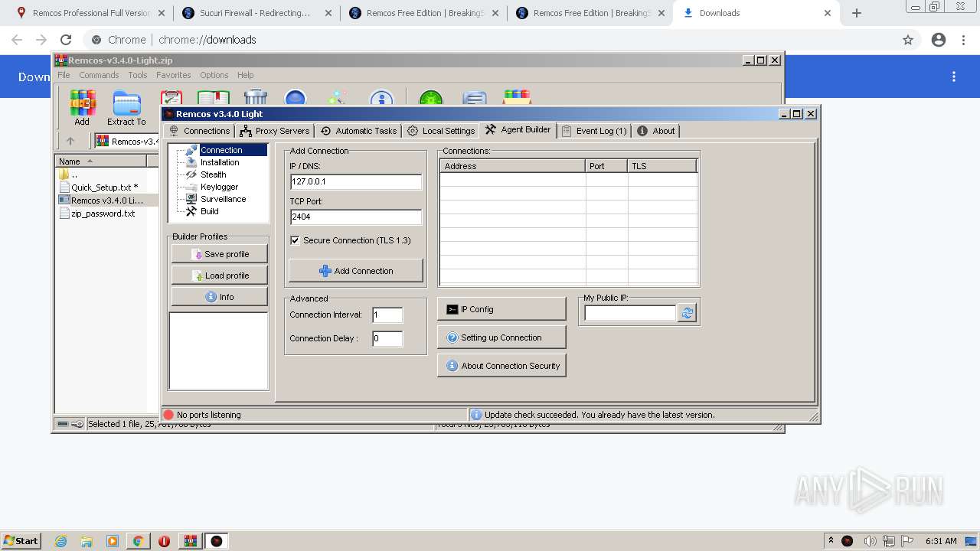Click the Save profile button

click(x=220, y=254)
